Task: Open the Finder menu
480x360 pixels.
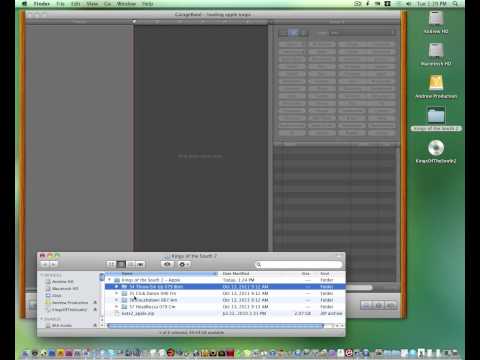Action: click(x=42, y=4)
